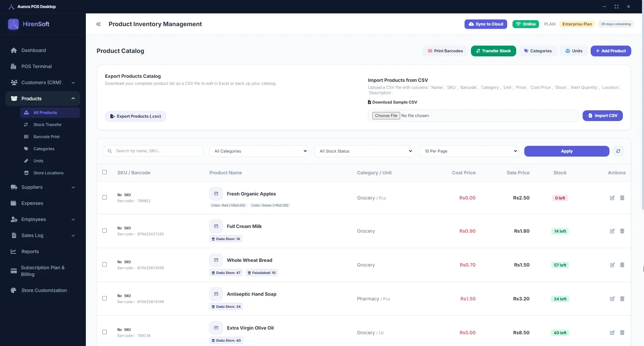Delete the Antiseptic Hand Soap product
Image resolution: width=644 pixels, height=346 pixels.
(622, 299)
